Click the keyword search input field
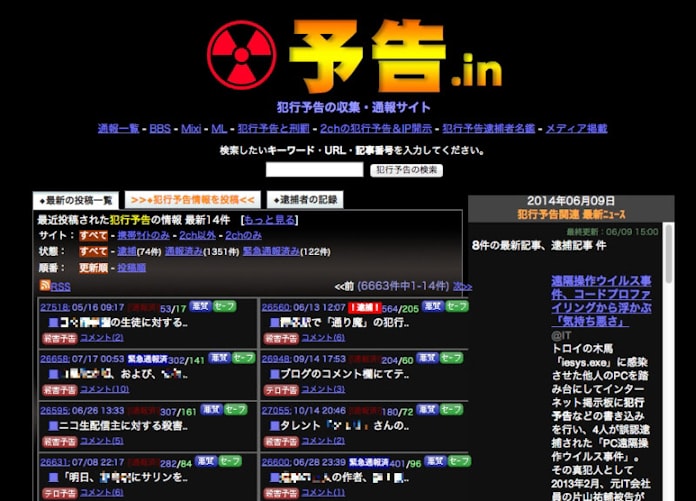Screen dimensions: 696x501 tap(315, 170)
